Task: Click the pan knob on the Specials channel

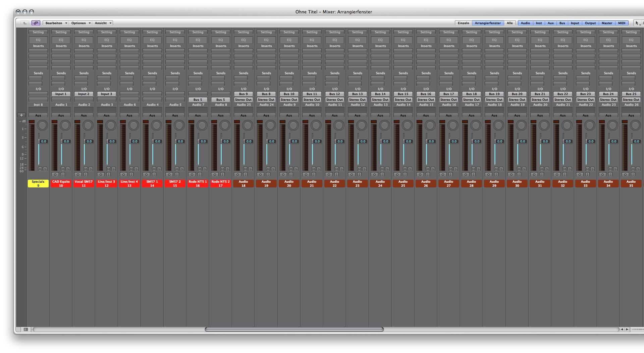Action: point(43,126)
